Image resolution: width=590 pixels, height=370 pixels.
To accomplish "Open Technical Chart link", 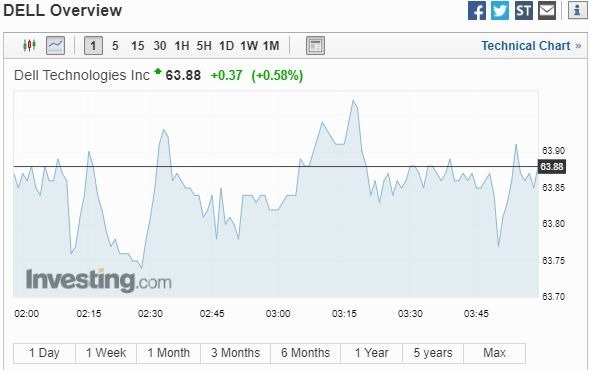I will [x=531, y=46].
